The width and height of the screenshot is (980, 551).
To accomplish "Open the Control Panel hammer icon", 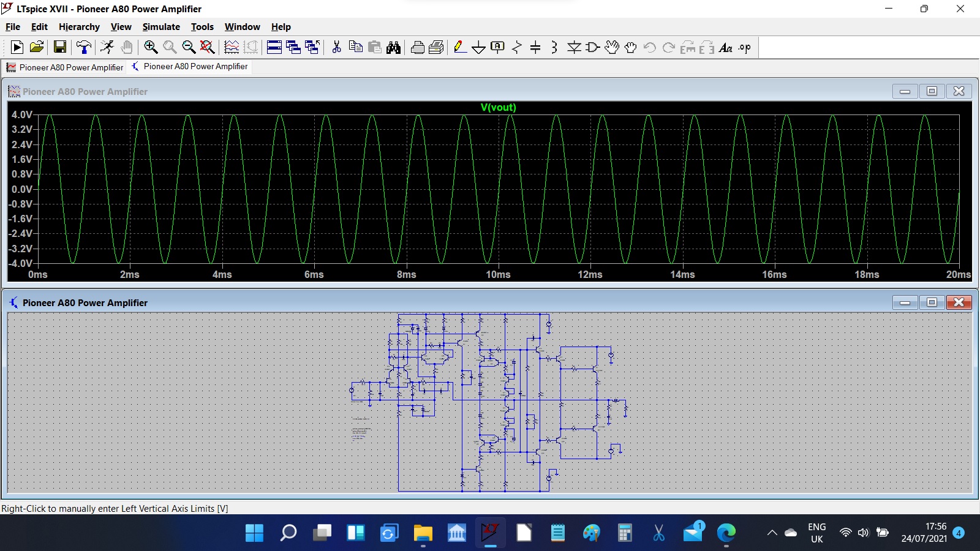I will [84, 47].
